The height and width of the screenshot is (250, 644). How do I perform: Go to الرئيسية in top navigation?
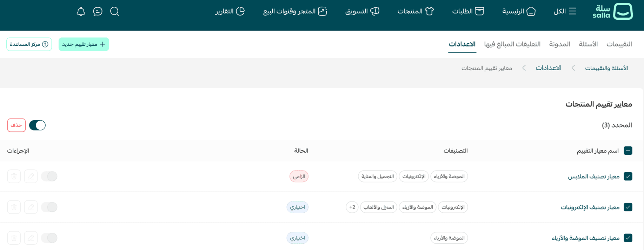click(519, 11)
